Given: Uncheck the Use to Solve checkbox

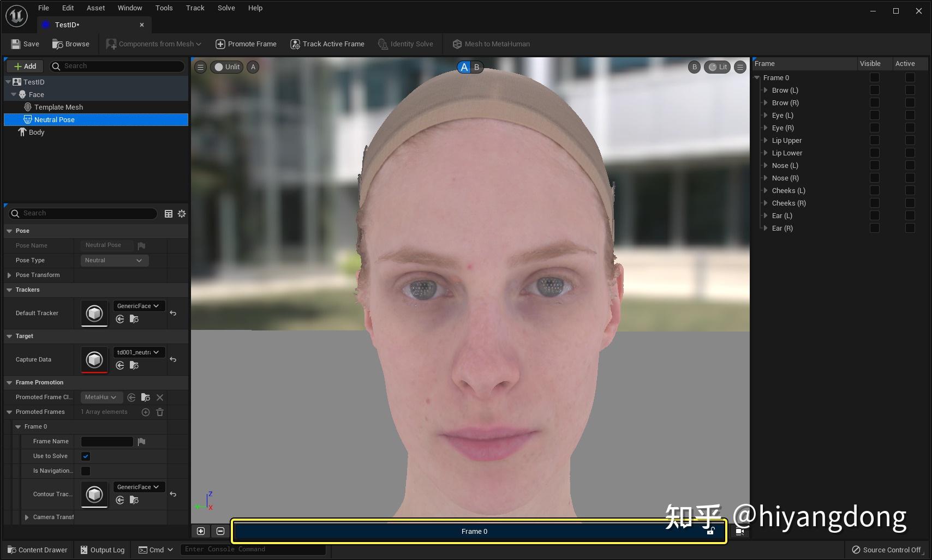Looking at the screenshot, I should coord(86,456).
